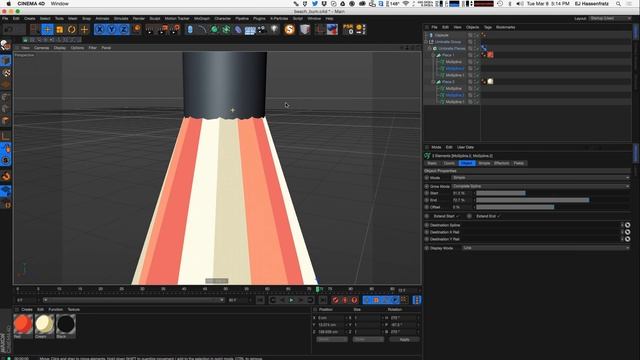Toggle Y axis lock
Image resolution: width=640 pixels, height=360 pixels.
[x=111, y=29]
